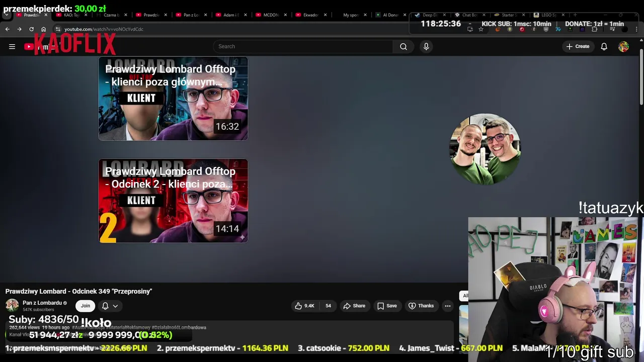Image resolution: width=644 pixels, height=362 pixels.
Task: Click the address bar URL youtube.com/watch
Action: pyautogui.click(x=104, y=29)
